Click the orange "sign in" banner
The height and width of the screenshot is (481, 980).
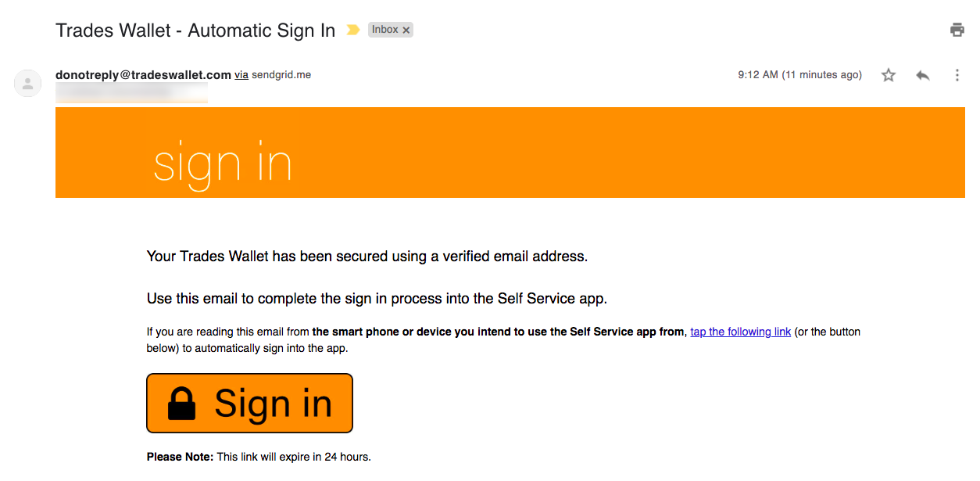510,153
